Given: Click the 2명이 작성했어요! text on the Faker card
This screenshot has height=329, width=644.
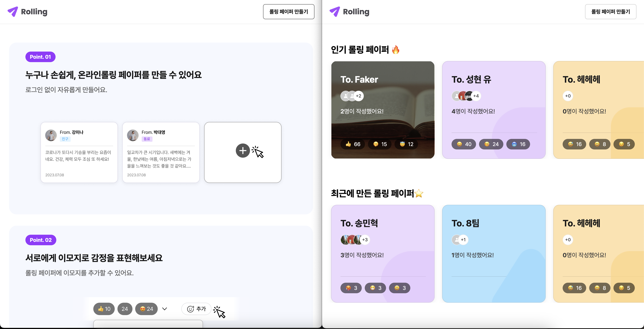Looking at the screenshot, I should tap(362, 111).
